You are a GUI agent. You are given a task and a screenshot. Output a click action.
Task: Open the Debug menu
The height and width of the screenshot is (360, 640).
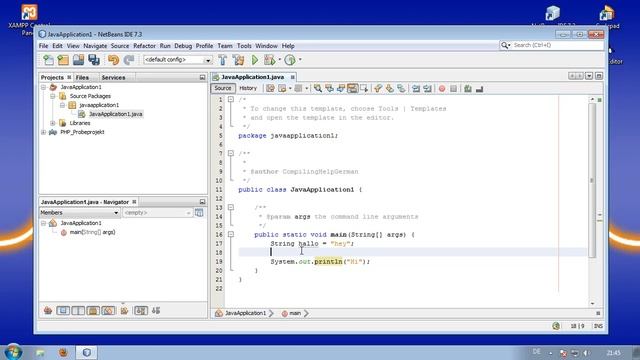click(x=183, y=46)
